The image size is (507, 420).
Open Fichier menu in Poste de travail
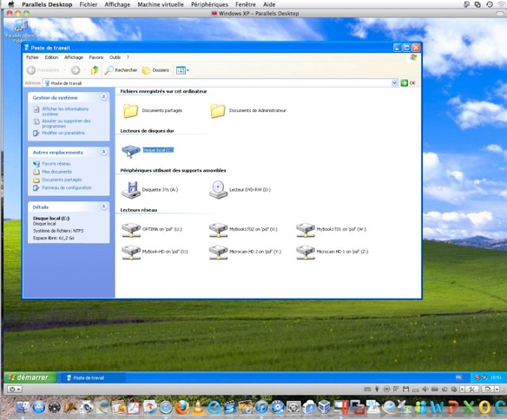click(32, 57)
